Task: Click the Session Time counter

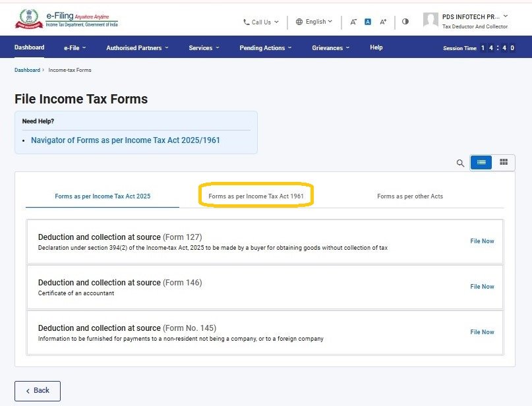Action: pos(479,48)
